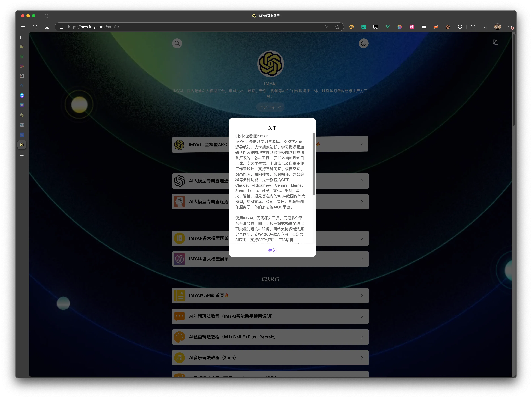Open the downloads arrow icon

(485, 27)
